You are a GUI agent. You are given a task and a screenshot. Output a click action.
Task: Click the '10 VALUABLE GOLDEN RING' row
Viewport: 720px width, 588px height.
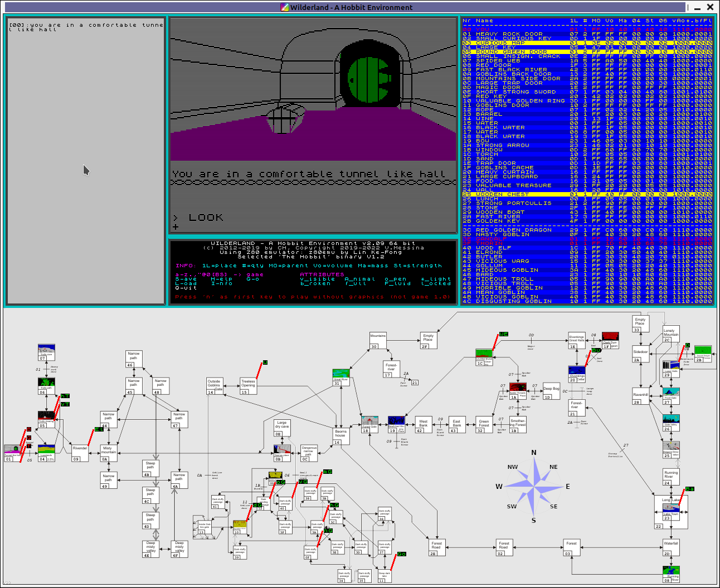(587, 101)
